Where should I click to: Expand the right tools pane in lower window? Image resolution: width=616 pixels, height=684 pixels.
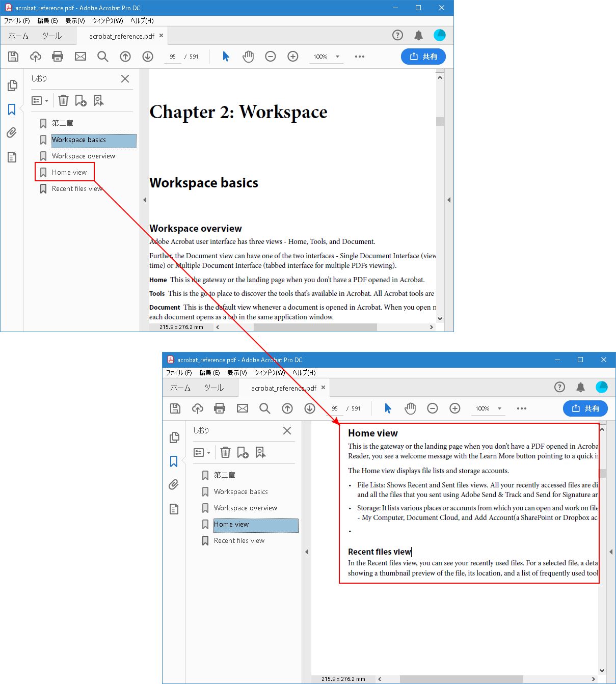pos(611,552)
